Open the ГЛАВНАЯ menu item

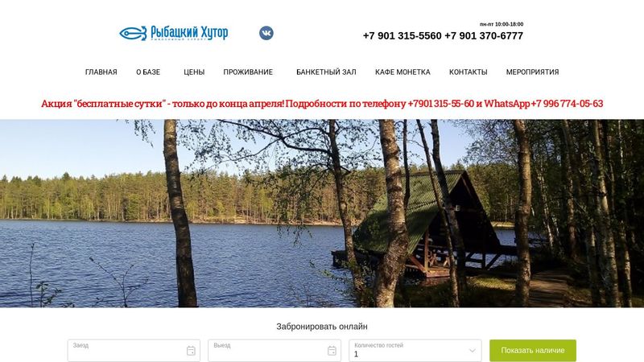101,72
